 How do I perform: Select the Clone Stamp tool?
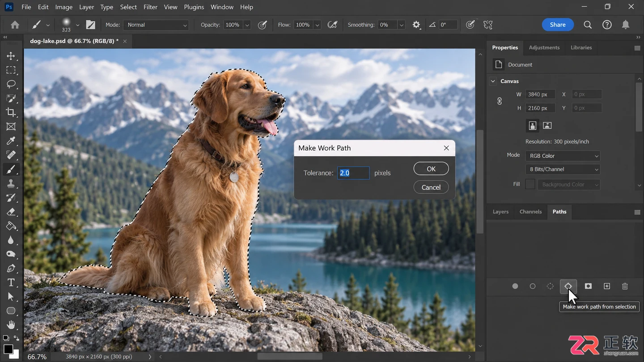tap(11, 183)
